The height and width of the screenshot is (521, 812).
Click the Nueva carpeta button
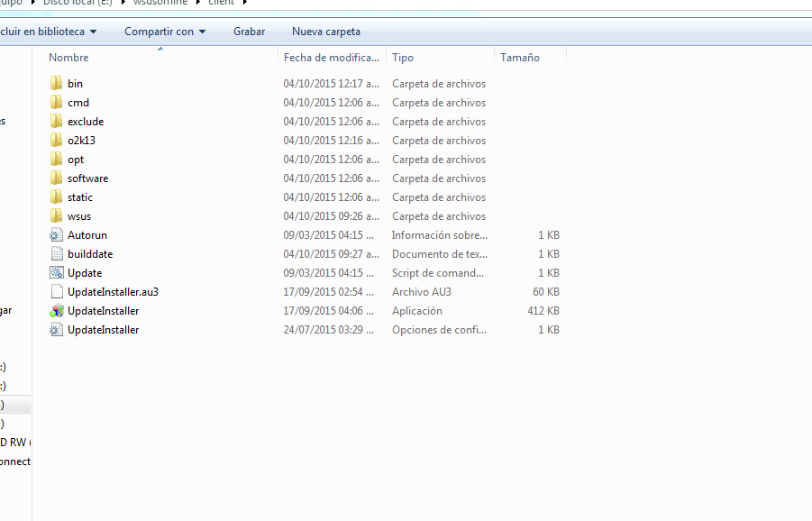pos(325,32)
